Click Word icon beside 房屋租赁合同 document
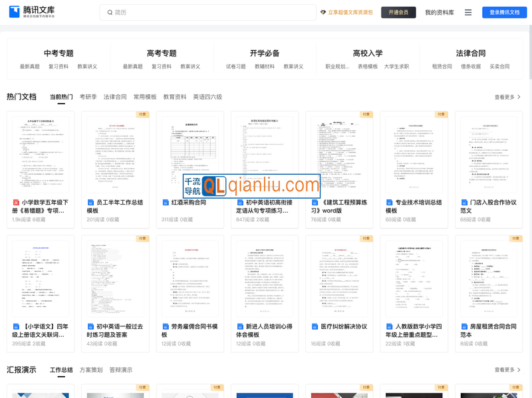The height and width of the screenshot is (398, 532). [x=464, y=327]
